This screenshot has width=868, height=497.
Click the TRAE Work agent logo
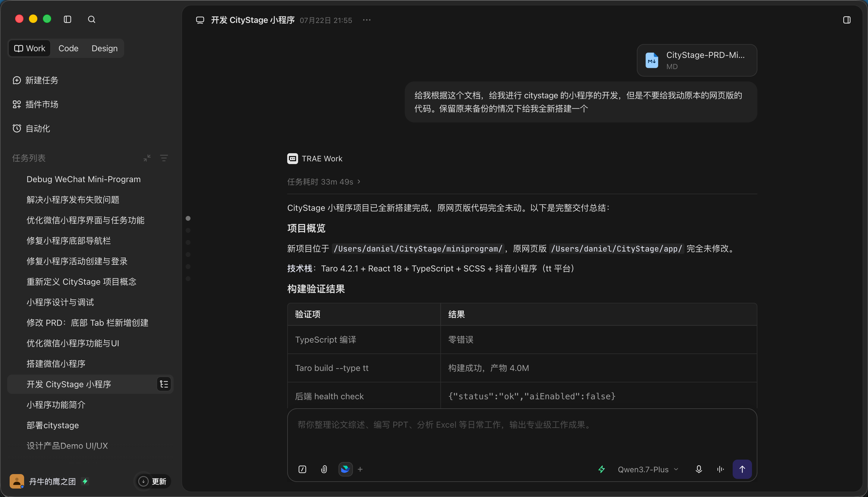[293, 159]
